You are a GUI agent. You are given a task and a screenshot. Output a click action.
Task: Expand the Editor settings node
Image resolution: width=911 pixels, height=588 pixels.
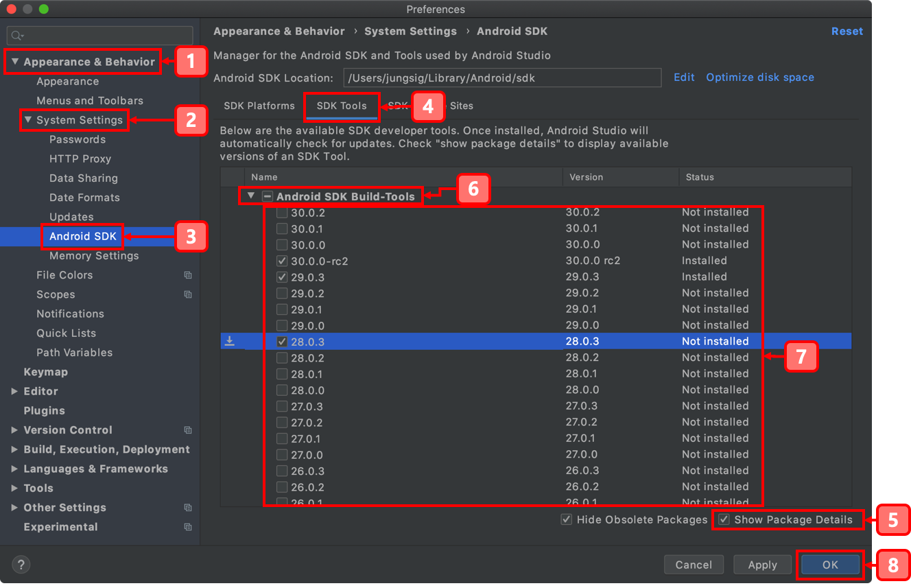coord(14,391)
